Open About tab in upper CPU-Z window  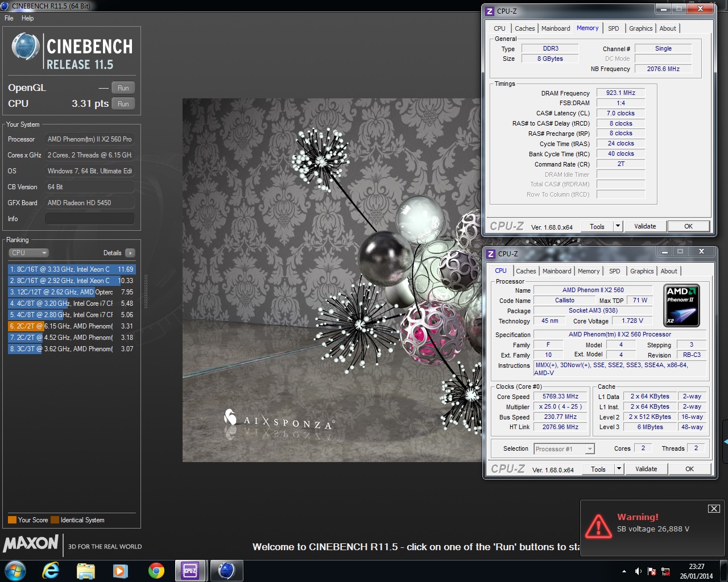click(x=668, y=28)
